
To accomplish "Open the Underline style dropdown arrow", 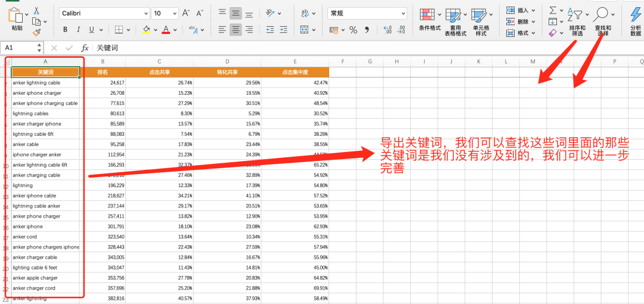I will click(x=101, y=30).
